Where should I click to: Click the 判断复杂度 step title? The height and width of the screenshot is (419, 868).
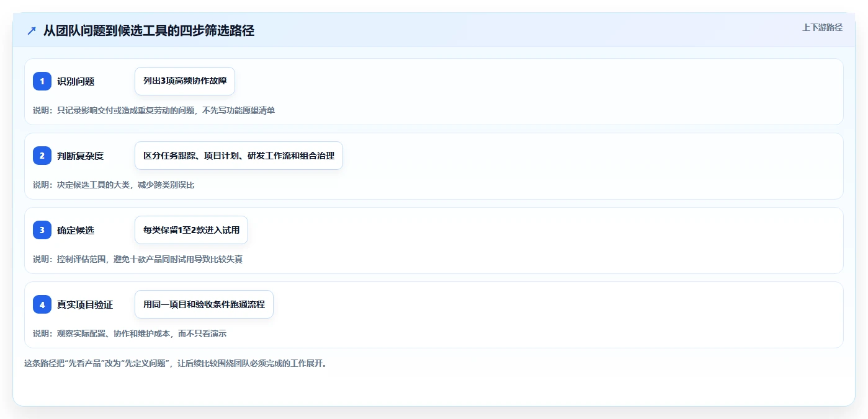(80, 156)
